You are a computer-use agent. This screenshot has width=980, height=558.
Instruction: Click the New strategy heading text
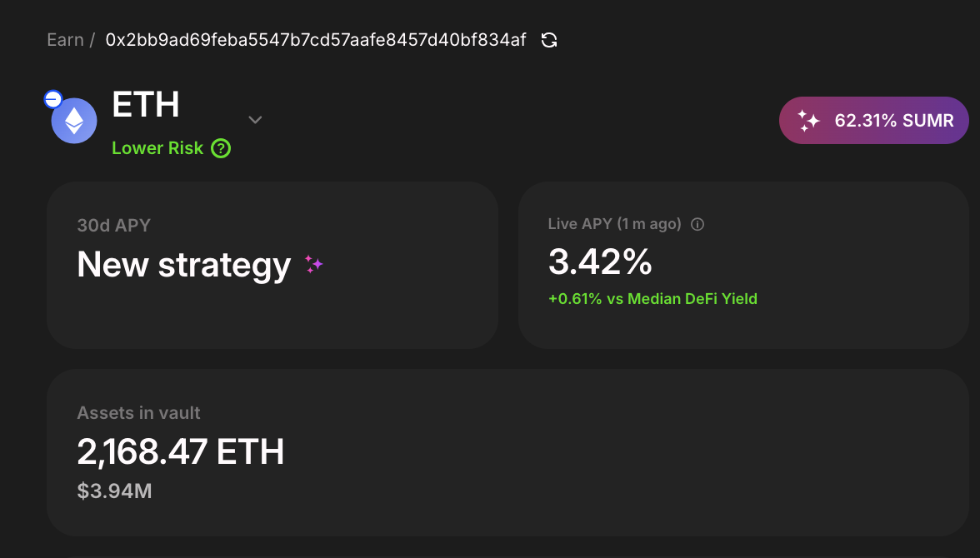click(183, 265)
